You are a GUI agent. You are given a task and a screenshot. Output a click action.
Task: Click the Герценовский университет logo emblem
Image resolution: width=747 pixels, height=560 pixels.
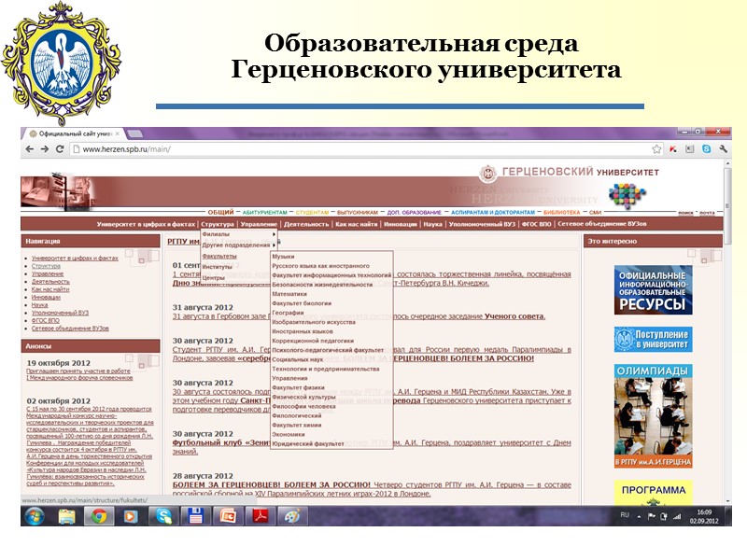[x=487, y=173]
